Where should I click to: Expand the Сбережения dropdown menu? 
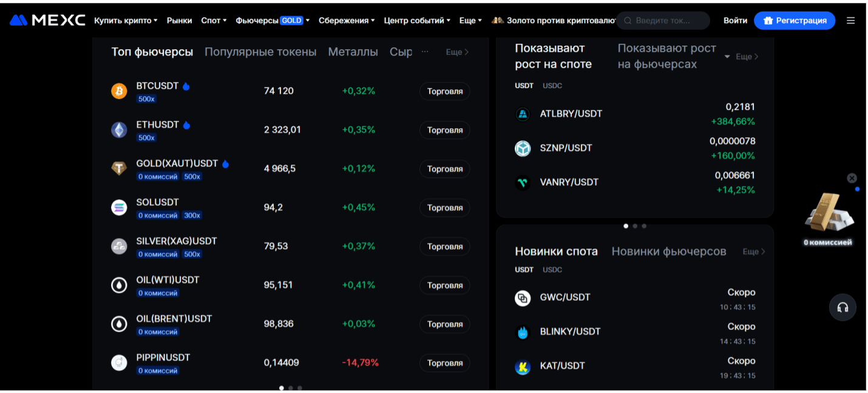(347, 21)
